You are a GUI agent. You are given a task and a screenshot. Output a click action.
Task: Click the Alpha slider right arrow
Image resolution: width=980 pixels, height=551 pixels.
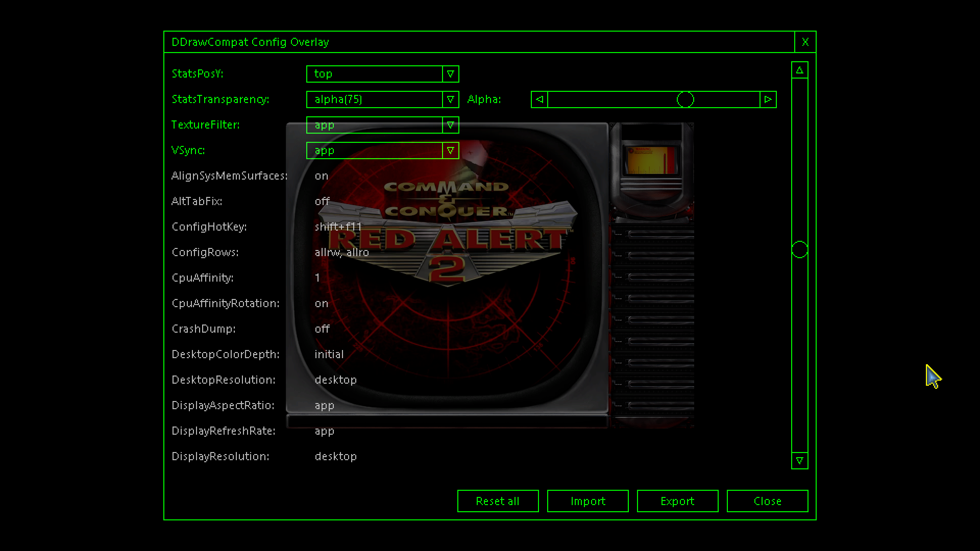[768, 99]
